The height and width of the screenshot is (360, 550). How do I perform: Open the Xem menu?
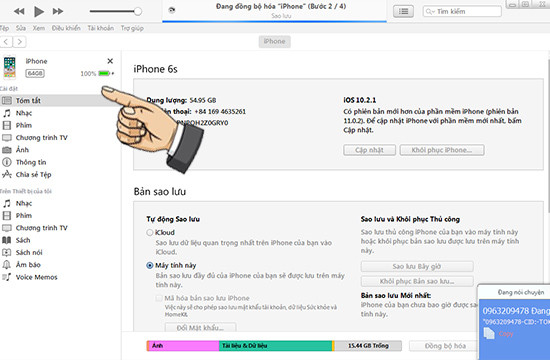pos(39,28)
